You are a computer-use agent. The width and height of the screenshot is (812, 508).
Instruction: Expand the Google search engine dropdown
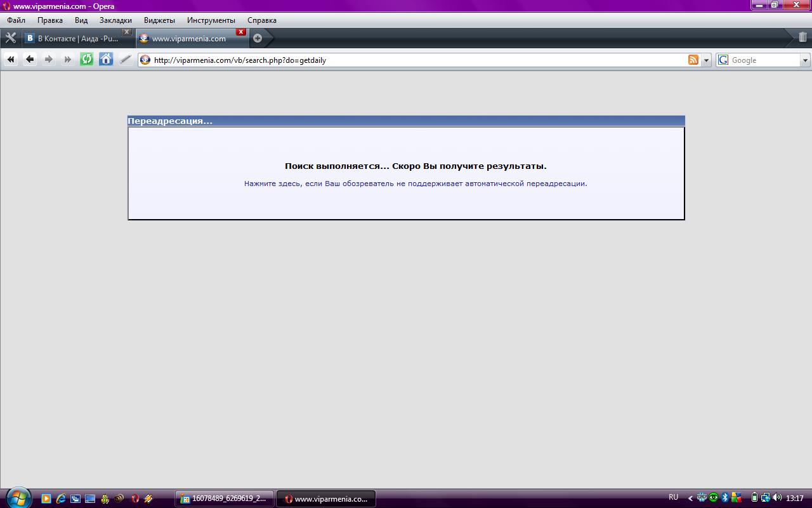pos(805,60)
